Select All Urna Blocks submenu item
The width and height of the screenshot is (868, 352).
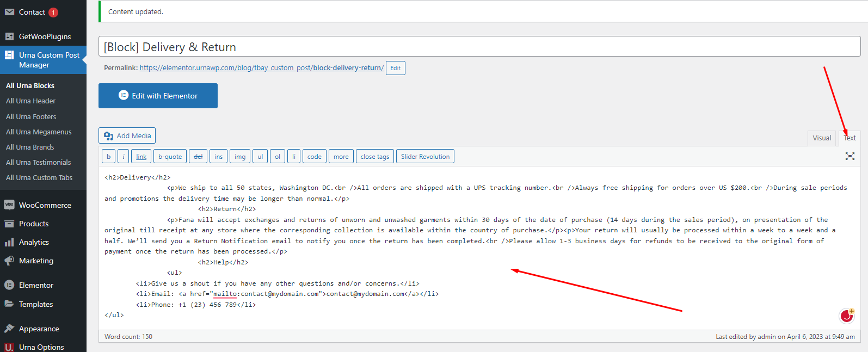[x=30, y=85]
